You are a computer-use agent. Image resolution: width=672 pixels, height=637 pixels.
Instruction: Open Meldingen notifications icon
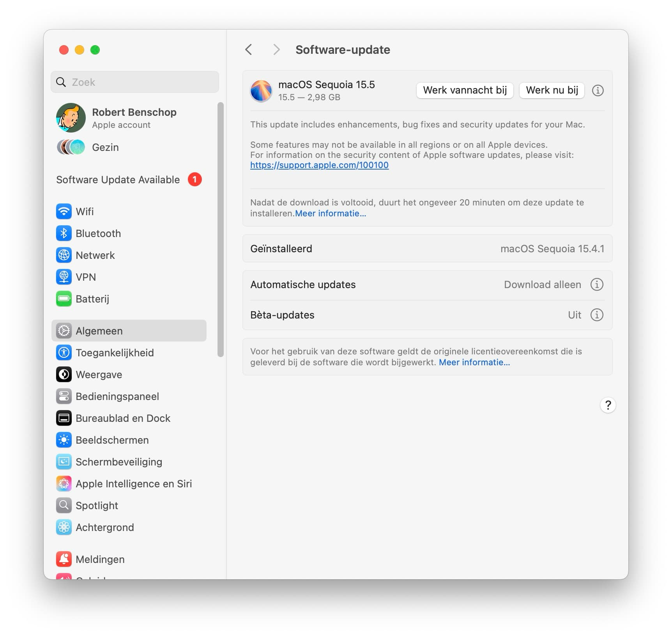64,559
